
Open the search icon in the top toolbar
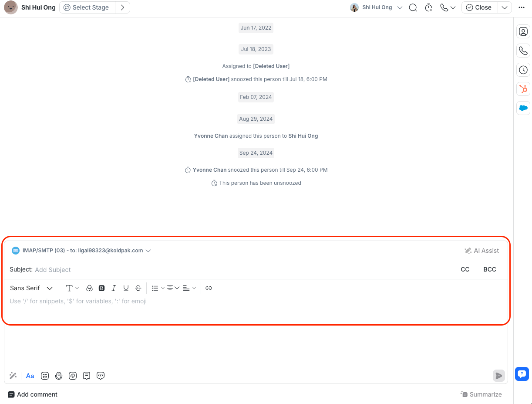413,7
